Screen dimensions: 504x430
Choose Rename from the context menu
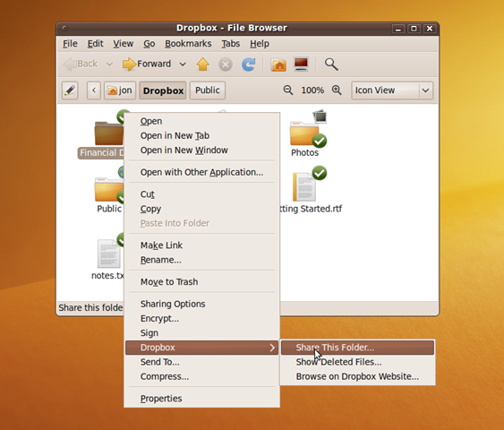(201, 260)
